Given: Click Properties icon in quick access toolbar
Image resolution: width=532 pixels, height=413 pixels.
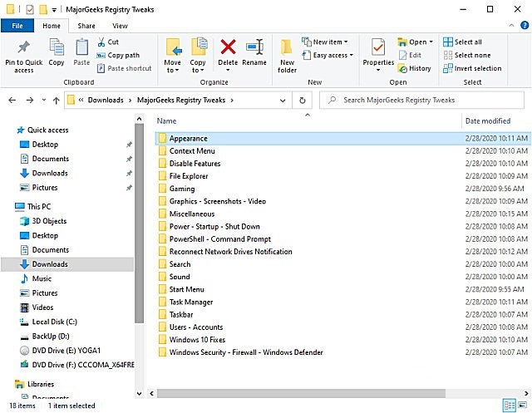Looking at the screenshot, I should click(x=30, y=9).
